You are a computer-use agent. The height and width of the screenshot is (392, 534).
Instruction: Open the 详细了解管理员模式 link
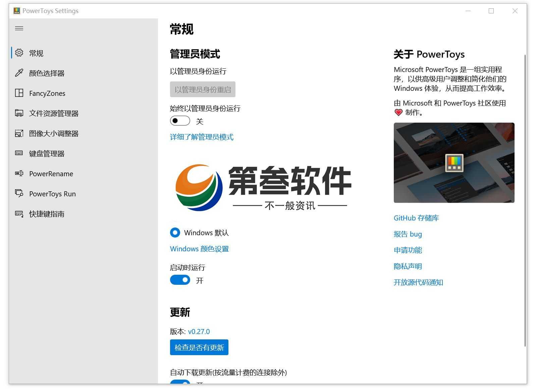pos(202,137)
